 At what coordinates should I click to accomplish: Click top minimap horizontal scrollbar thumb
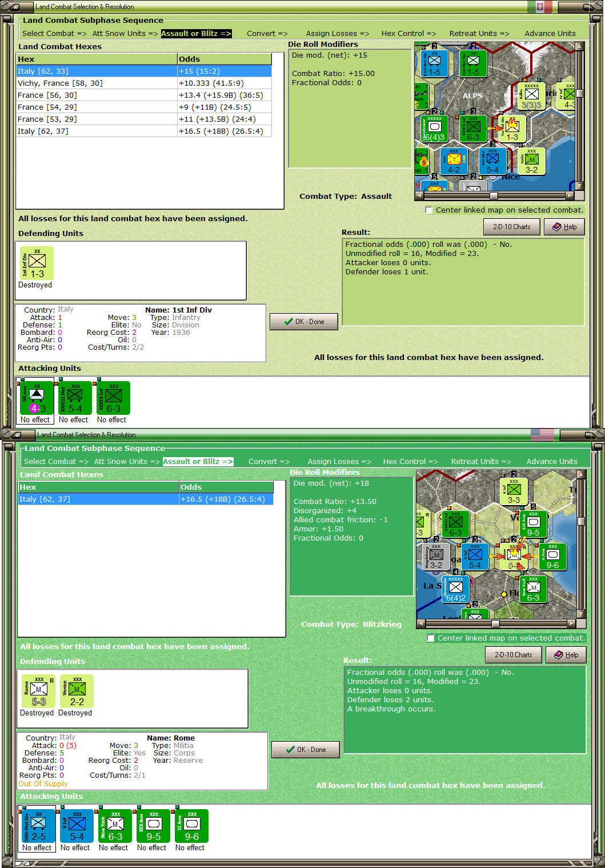(494, 195)
